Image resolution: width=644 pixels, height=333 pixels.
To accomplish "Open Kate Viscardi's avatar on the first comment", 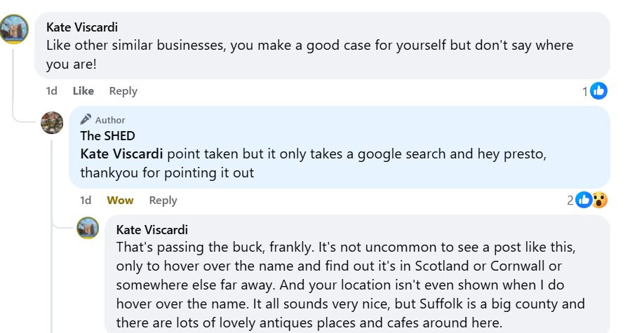I will [x=14, y=29].
